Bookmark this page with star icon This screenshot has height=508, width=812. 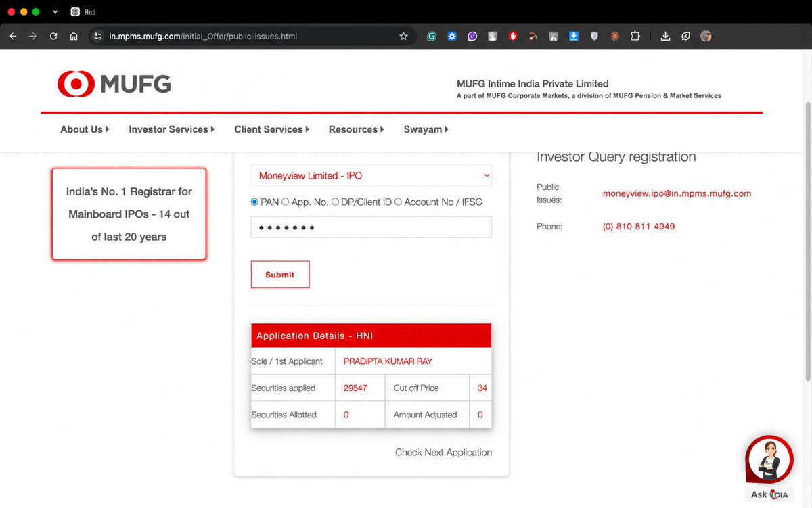click(x=404, y=37)
